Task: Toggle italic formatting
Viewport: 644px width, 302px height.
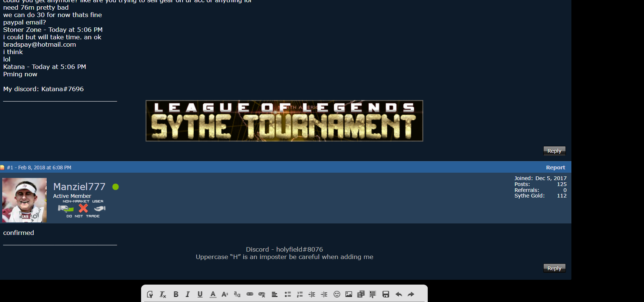Action: click(x=188, y=294)
